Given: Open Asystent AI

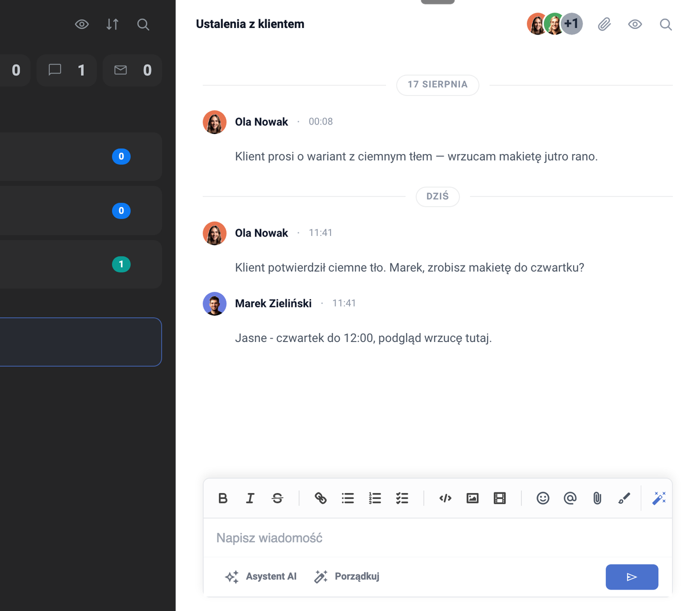Looking at the screenshot, I should pyautogui.click(x=260, y=576).
